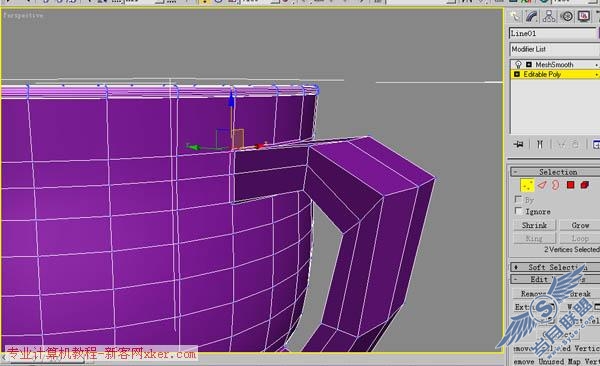Viewport: 600px width, 366px height.
Task: Open the Motion panel wheel icon
Action: click(x=567, y=16)
